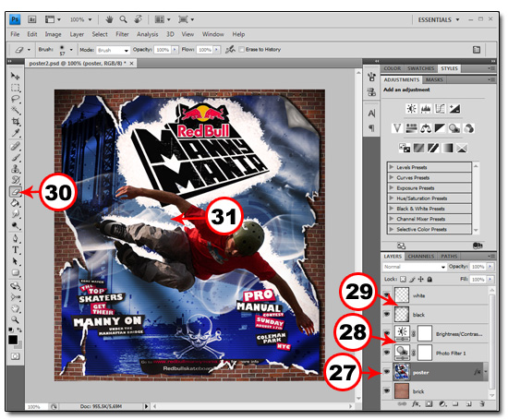Select the Pen tool
508x420 pixels.
click(15, 239)
